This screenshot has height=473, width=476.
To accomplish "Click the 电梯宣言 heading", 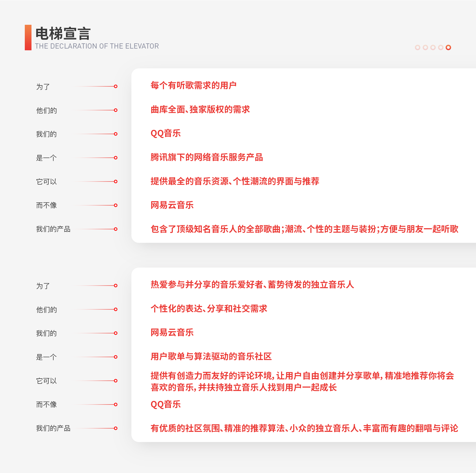I will (63, 33).
